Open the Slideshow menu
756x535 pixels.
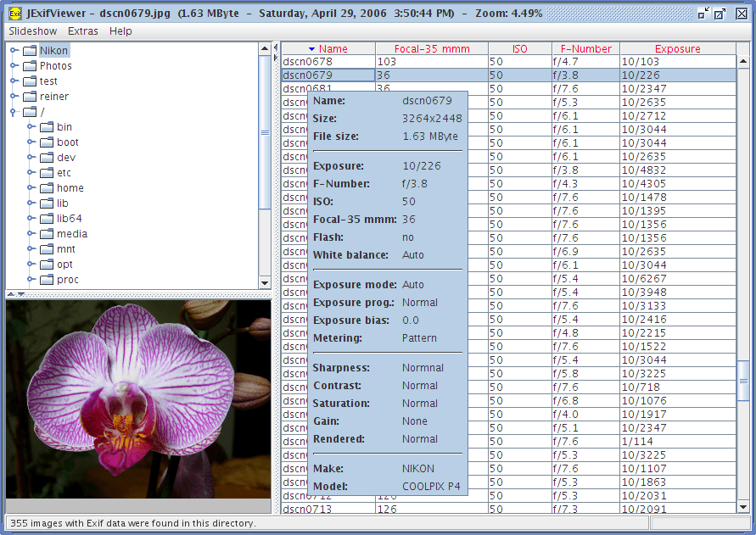coord(33,31)
